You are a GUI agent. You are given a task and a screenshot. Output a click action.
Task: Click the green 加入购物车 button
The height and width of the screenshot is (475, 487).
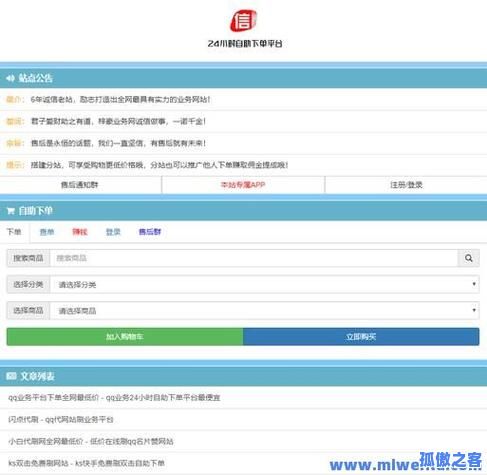[125, 337]
